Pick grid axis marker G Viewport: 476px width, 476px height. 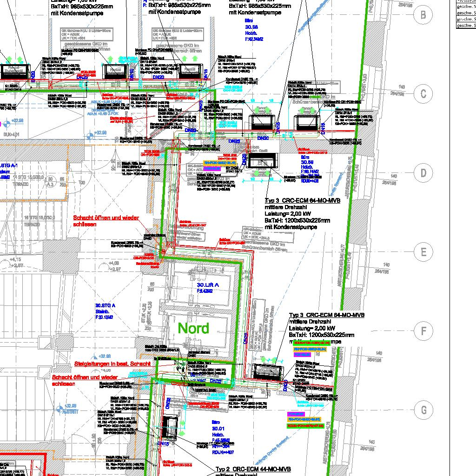tap(423, 410)
